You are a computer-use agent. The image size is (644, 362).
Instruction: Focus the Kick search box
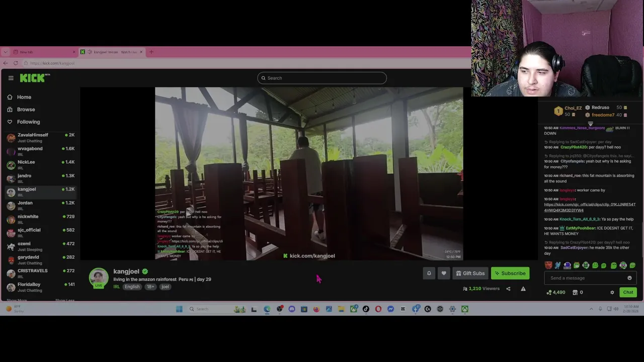(x=322, y=78)
